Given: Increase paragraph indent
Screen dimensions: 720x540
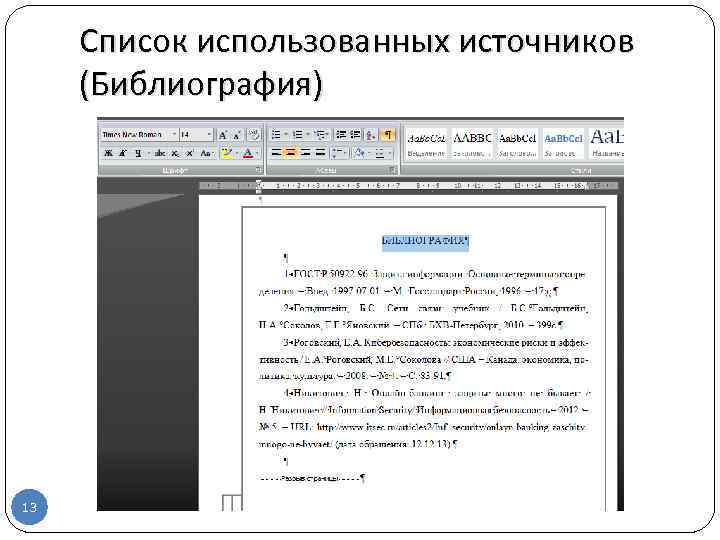Looking at the screenshot, I should click(355, 135).
